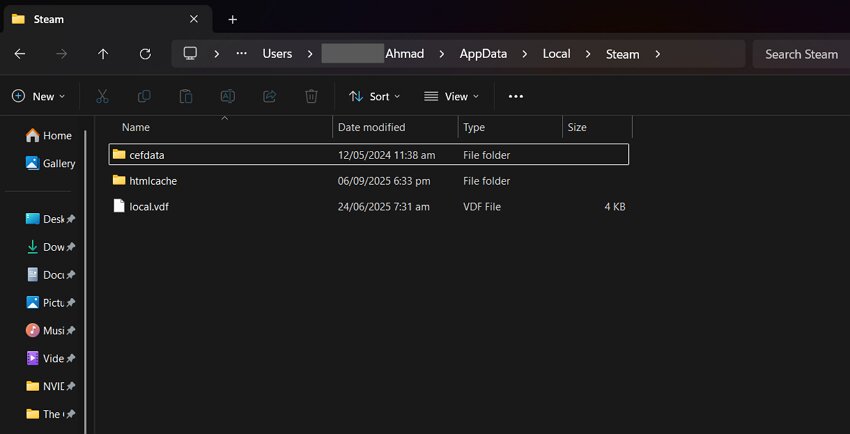Click the Paste clipboard icon
The height and width of the screenshot is (434, 850).
(186, 96)
